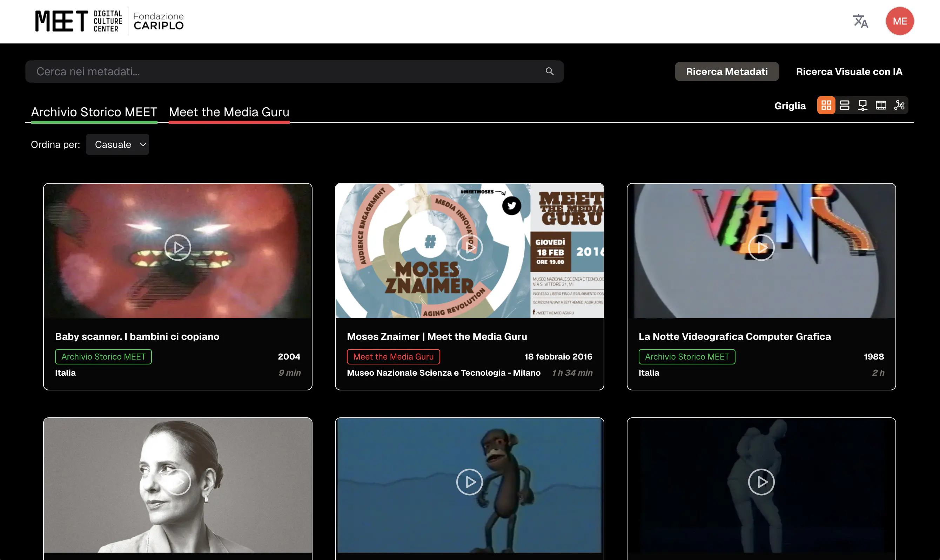This screenshot has height=560, width=940.
Task: Click the MEET Digital Culture Center logo
Action: 79,21
